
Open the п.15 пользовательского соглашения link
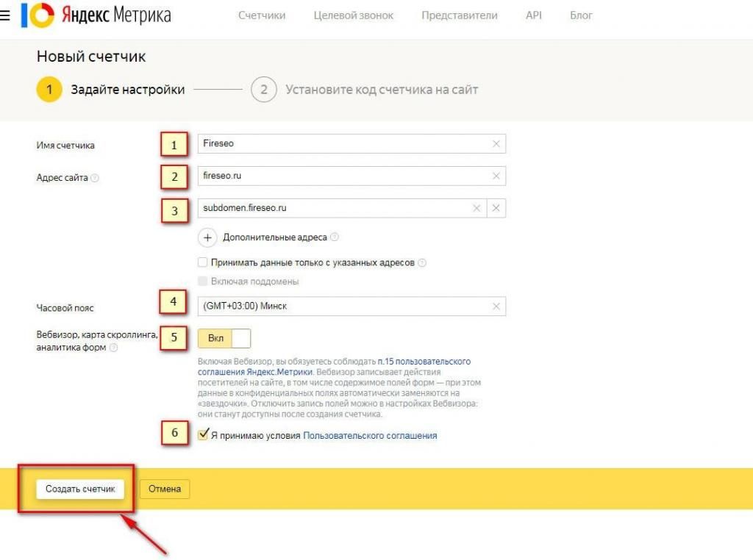pos(335,367)
